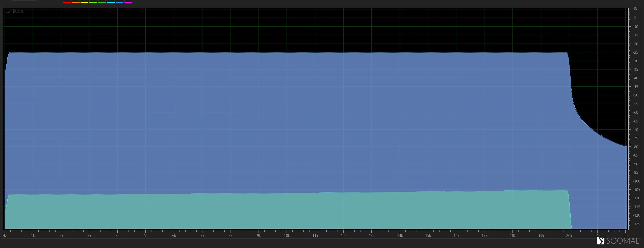The image size is (644, 248).
Task: Click the "3k" frequency axis label
Action: (89, 236)
